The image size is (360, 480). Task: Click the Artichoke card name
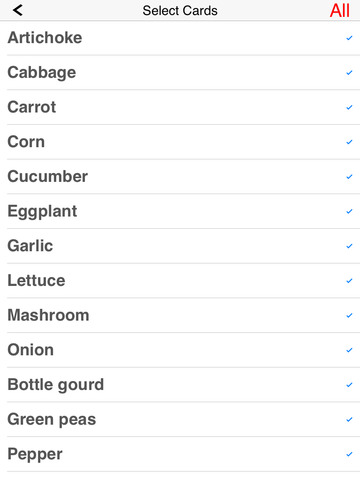click(x=45, y=37)
